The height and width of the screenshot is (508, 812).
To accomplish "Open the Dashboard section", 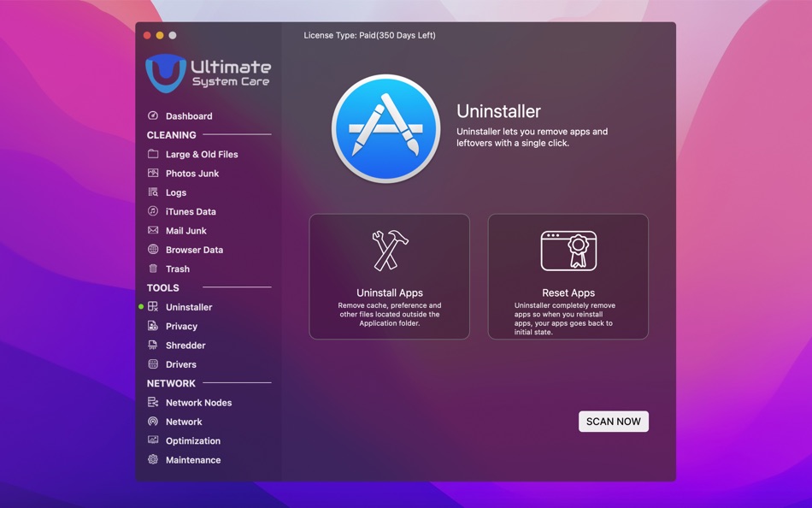I will tap(189, 116).
